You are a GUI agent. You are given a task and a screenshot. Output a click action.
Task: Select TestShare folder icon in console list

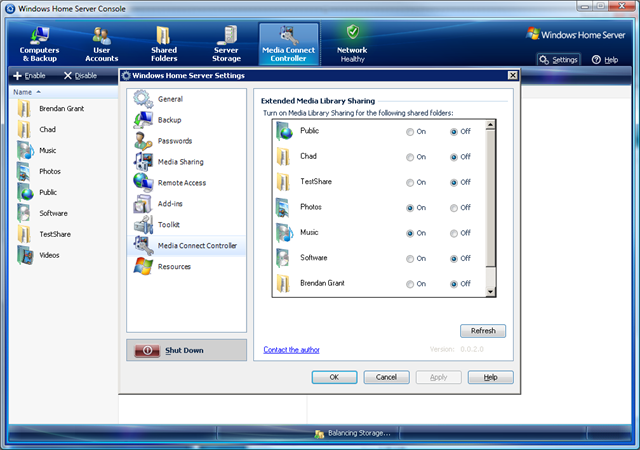click(24, 234)
